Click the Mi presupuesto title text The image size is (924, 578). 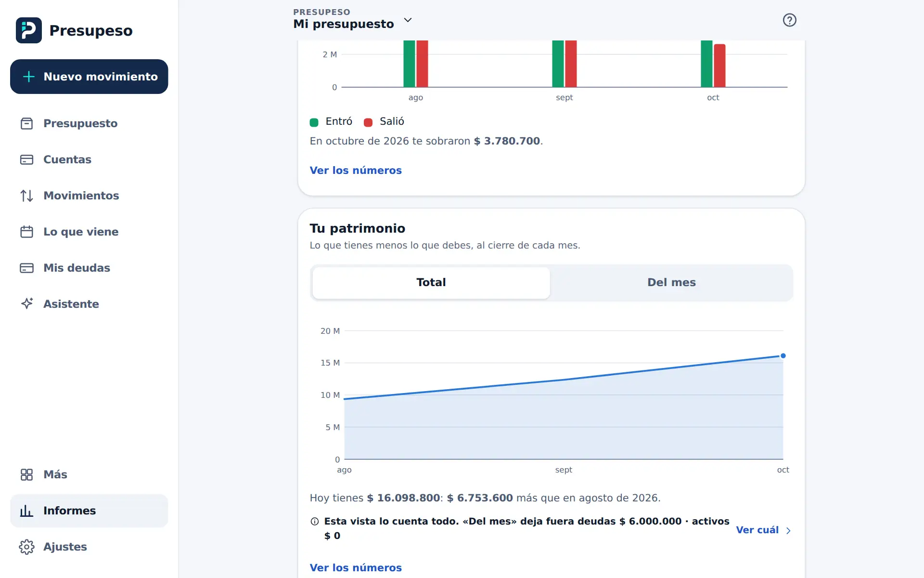[344, 24]
